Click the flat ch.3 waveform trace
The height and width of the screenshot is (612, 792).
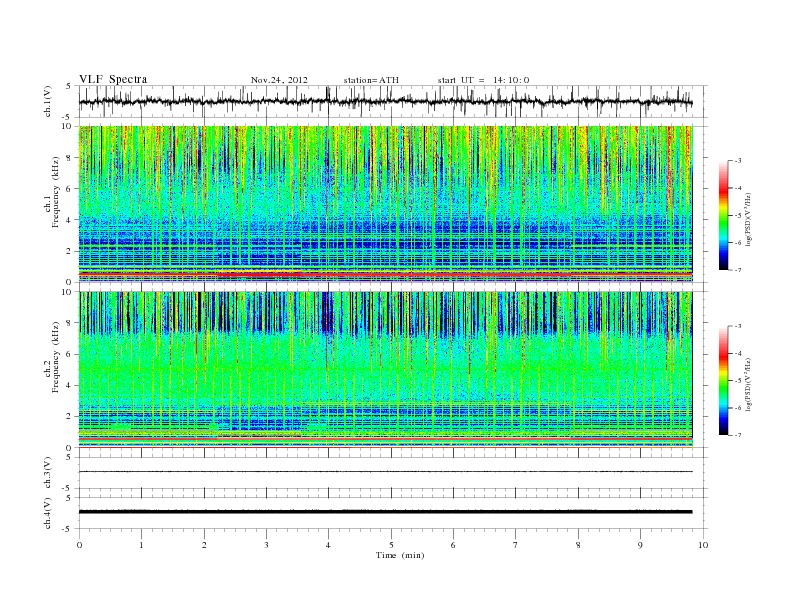coord(385,472)
